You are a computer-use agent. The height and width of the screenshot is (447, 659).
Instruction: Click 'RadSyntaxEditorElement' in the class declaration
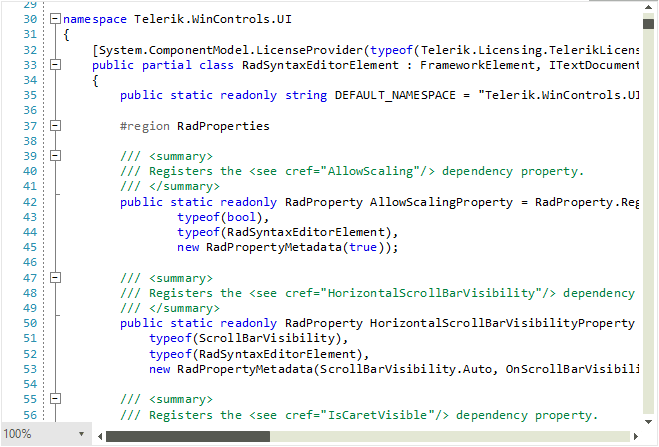[x=320, y=65]
